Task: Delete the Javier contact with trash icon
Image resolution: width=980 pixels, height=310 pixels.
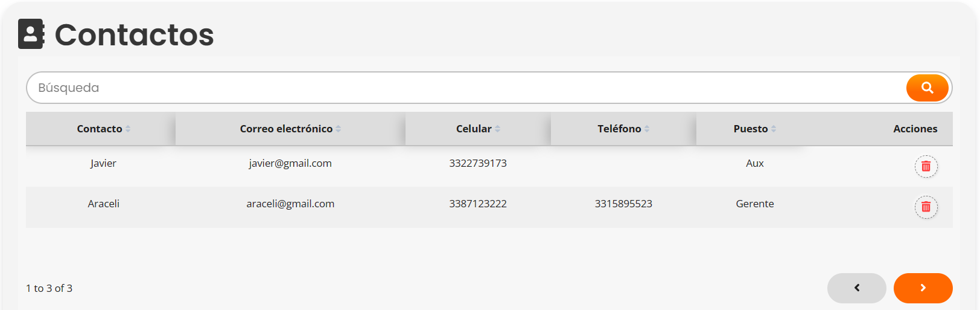Action: [926, 166]
